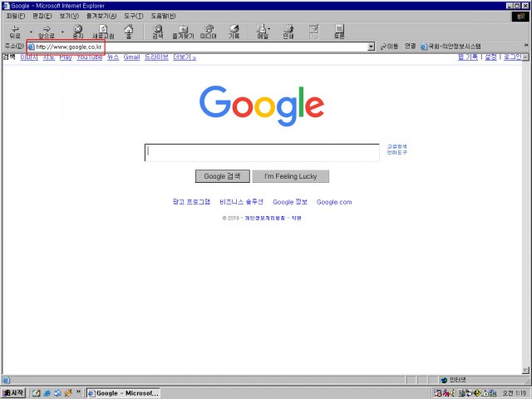The width and height of the screenshot is (532, 399).
Task: Open the Forward history dropdown arrow
Action: tap(62, 32)
